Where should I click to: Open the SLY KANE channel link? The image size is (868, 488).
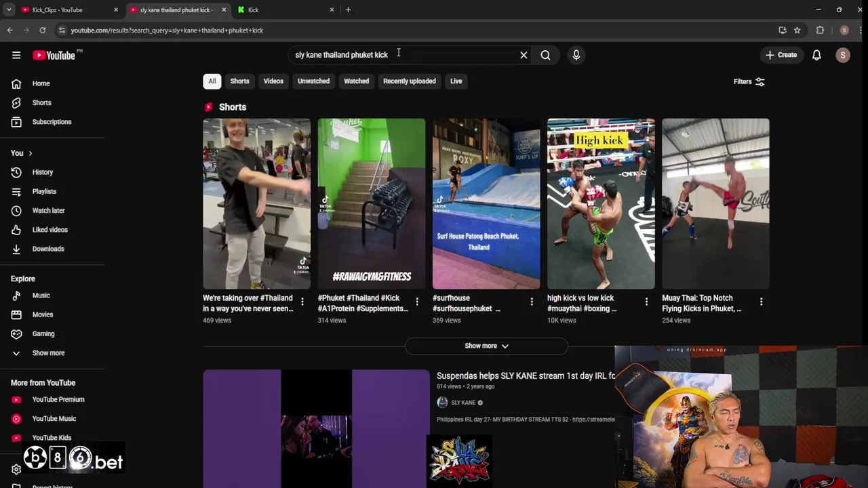463,403
